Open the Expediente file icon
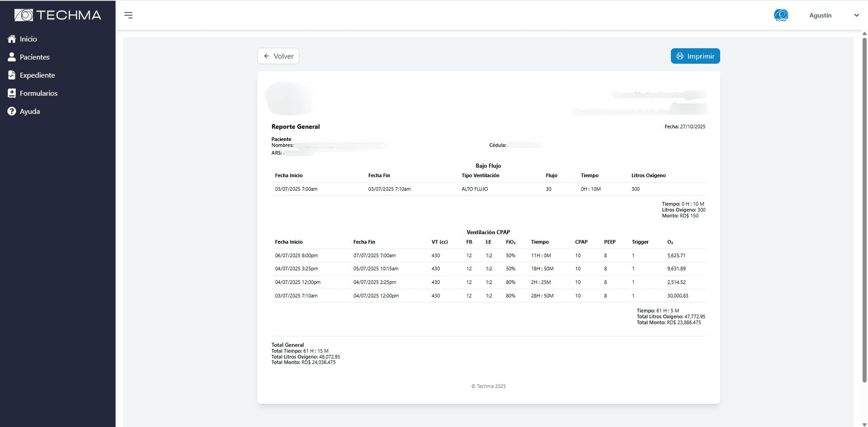The image size is (868, 427). point(12,75)
